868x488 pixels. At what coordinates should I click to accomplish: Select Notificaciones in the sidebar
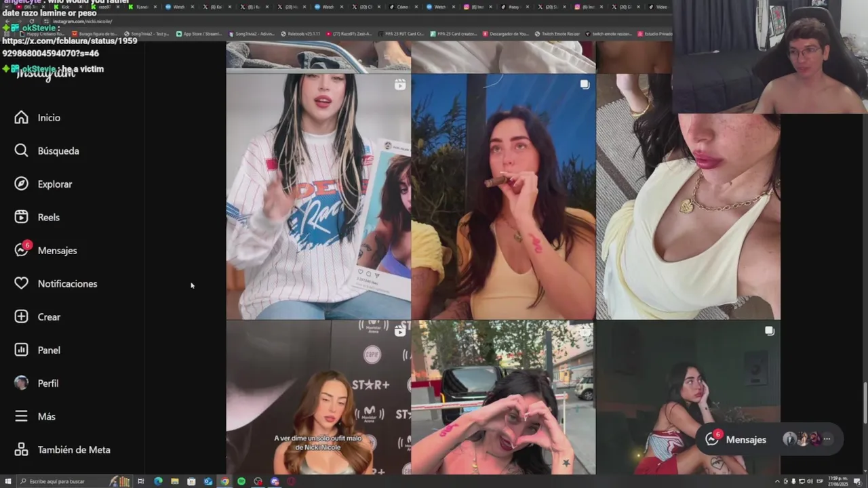(67, 284)
